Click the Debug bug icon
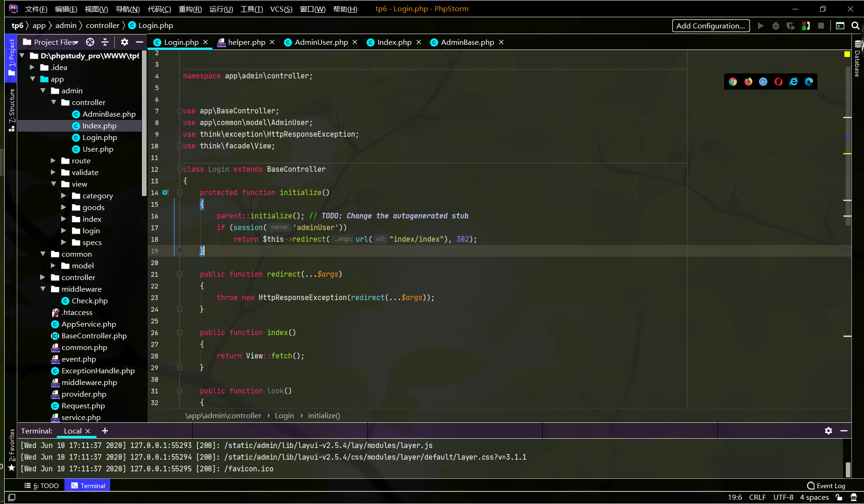Viewport: 864px width, 504px height. 776,26
